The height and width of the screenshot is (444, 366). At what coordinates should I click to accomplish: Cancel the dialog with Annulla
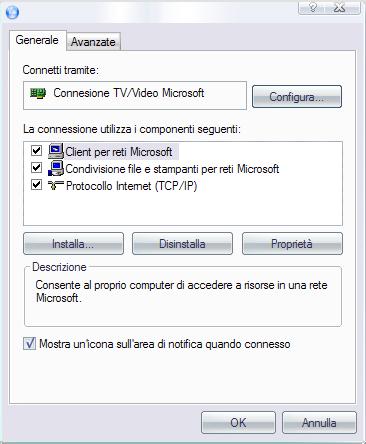click(319, 422)
